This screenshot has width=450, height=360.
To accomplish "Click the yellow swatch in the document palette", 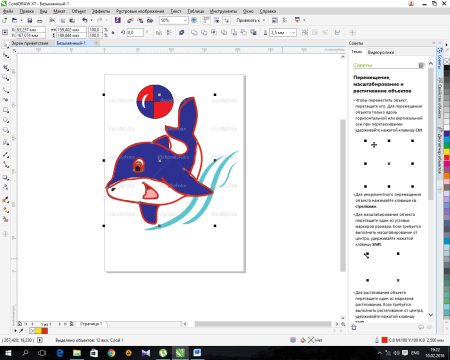I will click(x=38, y=331).
